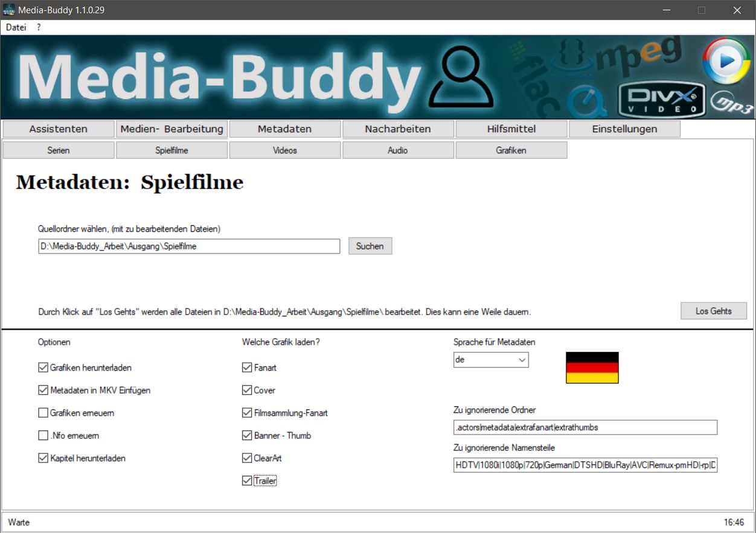
Task: Click the Quellordner path input field
Action: 189,246
